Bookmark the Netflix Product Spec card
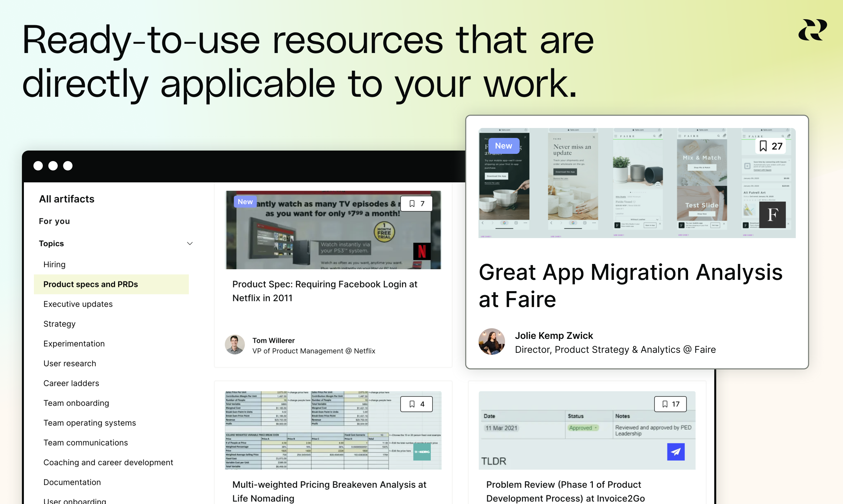Viewport: 843px width, 504px height. point(417,204)
